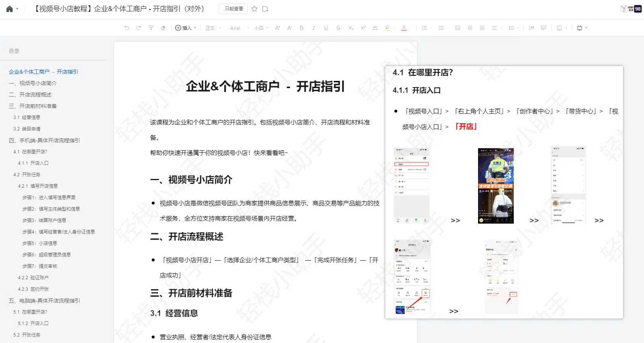Click the plugin icon in toolbar
644x343 pixels.
(580, 28)
